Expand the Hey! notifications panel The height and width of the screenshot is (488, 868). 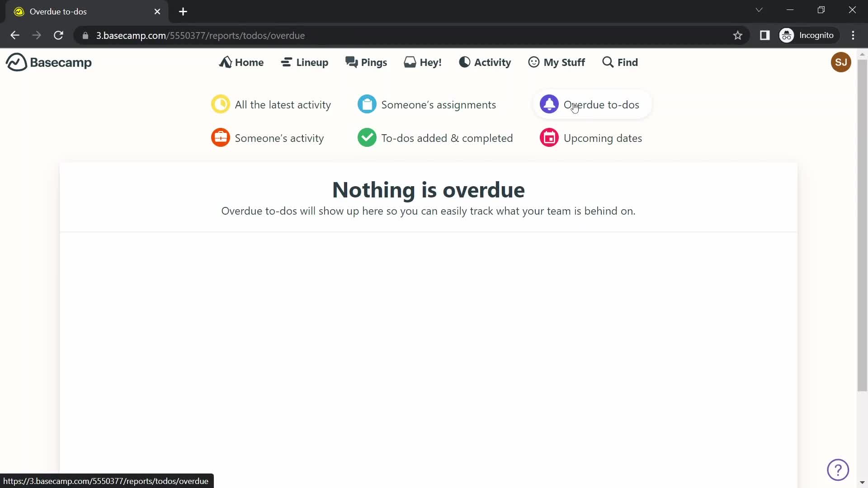[x=423, y=62]
